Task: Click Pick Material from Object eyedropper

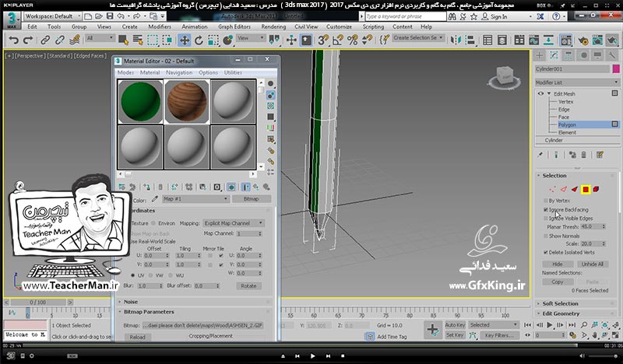Action: [155, 199]
